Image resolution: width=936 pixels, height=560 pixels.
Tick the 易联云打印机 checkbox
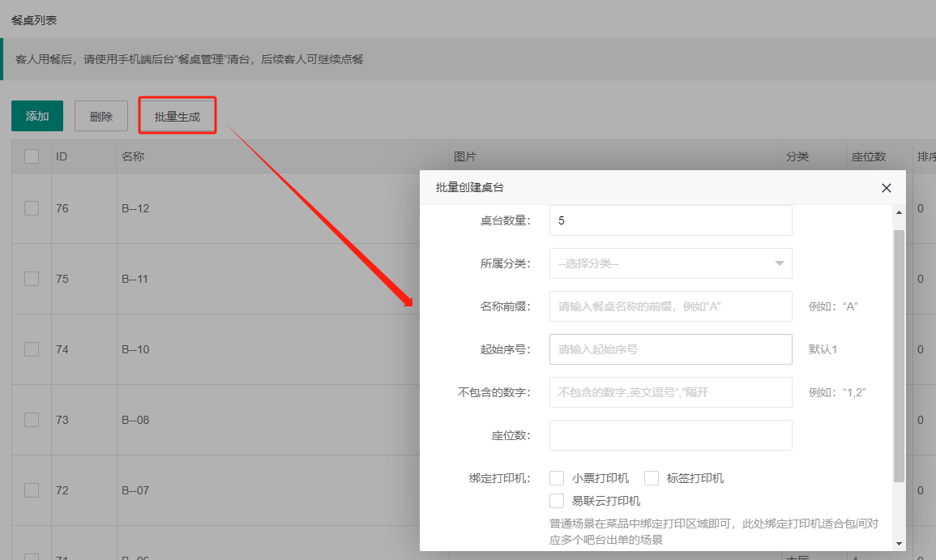tap(557, 501)
